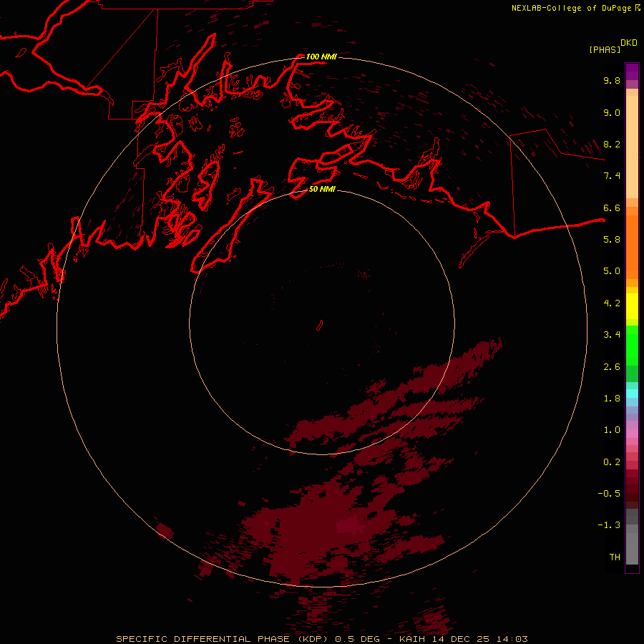Pick the cyan segment of the color bar
Viewport: 644px width, 644px height.
click(x=632, y=394)
